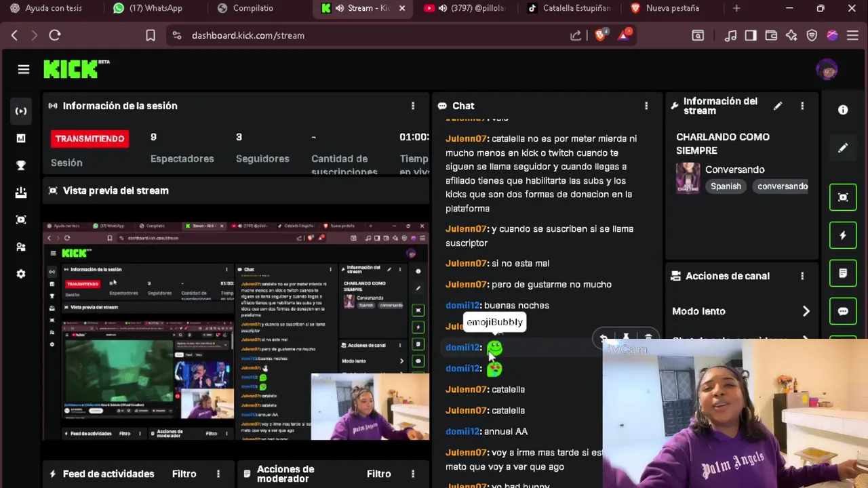Screen dimensions: 868x488
Task: Click the Brave Shields lion icon
Action: (x=601, y=35)
